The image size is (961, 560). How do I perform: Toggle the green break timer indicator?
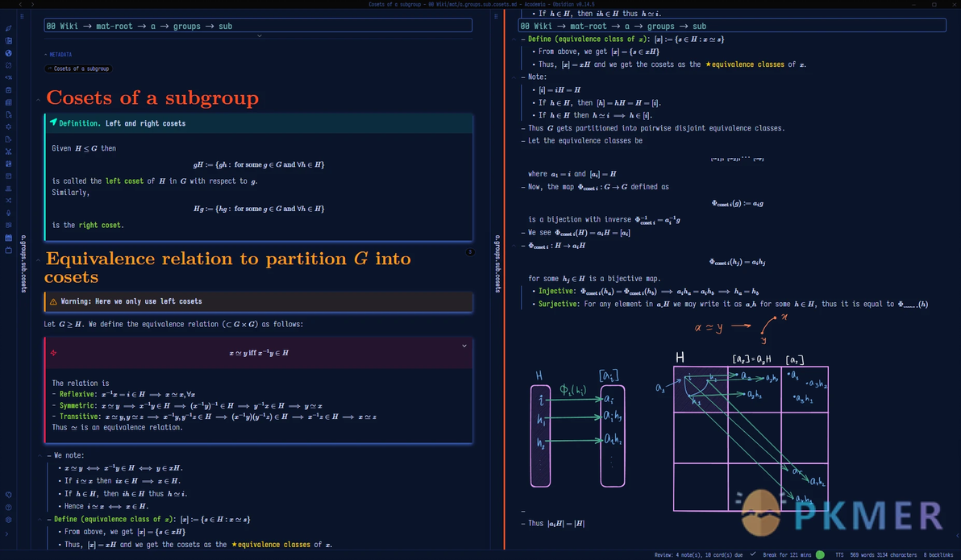tap(820, 554)
